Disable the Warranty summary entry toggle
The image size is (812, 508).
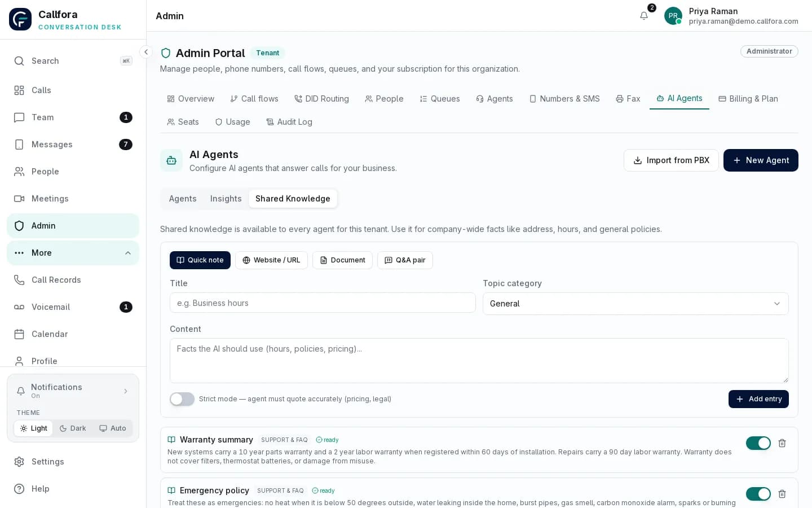tap(758, 443)
